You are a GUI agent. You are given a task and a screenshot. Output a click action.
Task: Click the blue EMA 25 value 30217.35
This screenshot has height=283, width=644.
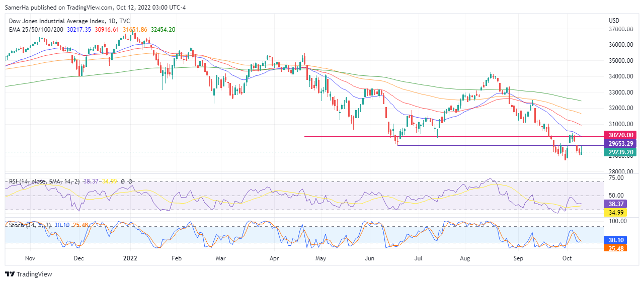[79, 30]
